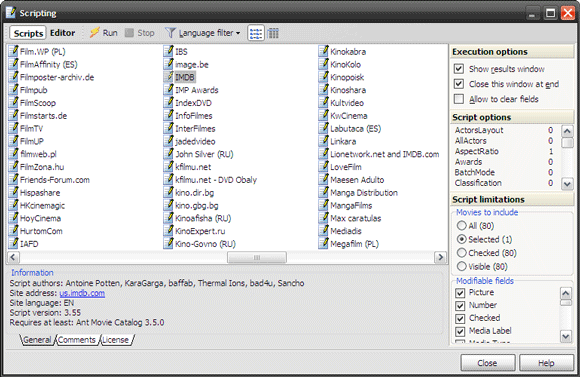Image resolution: width=580 pixels, height=377 pixels.
Task: Select the Kinoshara script name
Action: click(x=348, y=90)
